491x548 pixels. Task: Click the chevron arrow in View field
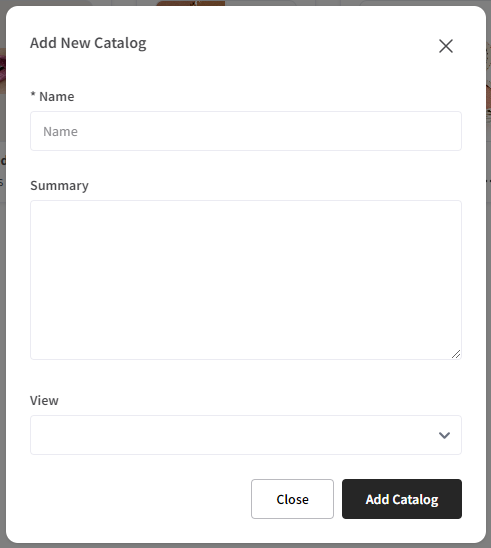point(444,435)
